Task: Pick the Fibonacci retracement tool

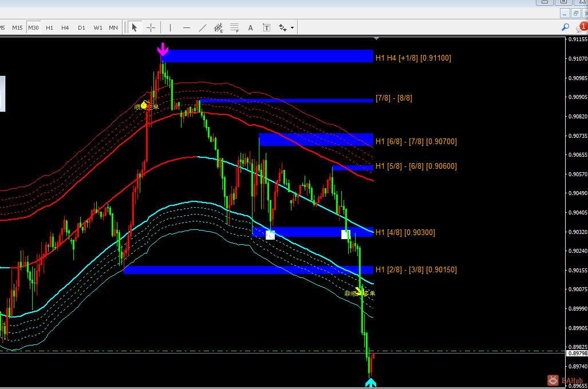Action: coord(234,27)
